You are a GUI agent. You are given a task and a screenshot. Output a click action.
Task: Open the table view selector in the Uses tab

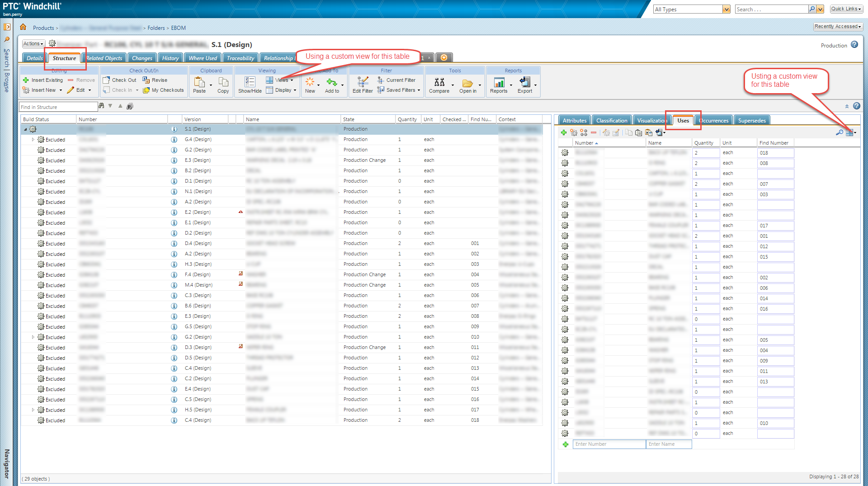(x=851, y=132)
